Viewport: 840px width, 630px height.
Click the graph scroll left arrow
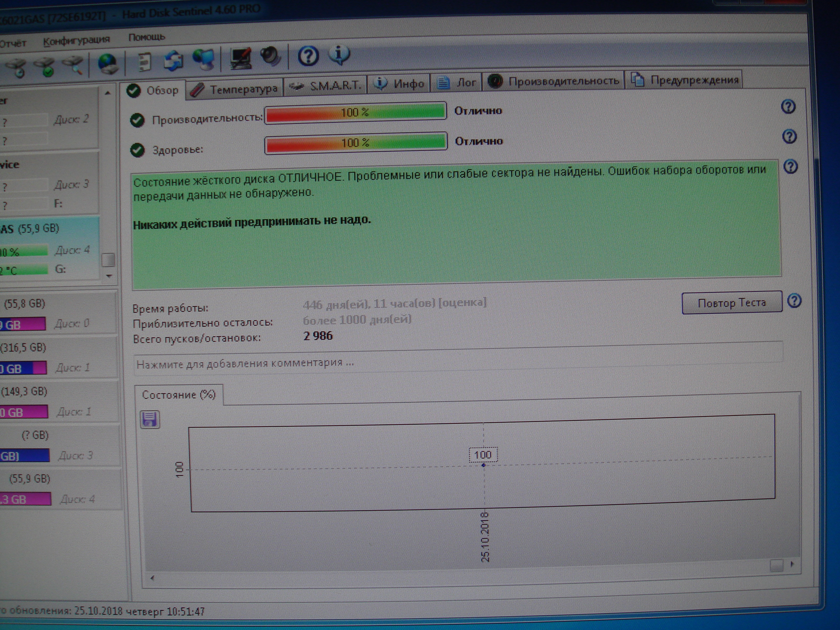152,578
